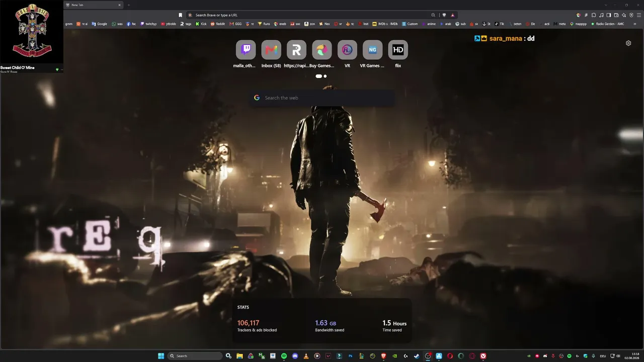The image size is (644, 362).
Task: Click the 1.5 Hours time saved stat
Action: coord(394,326)
